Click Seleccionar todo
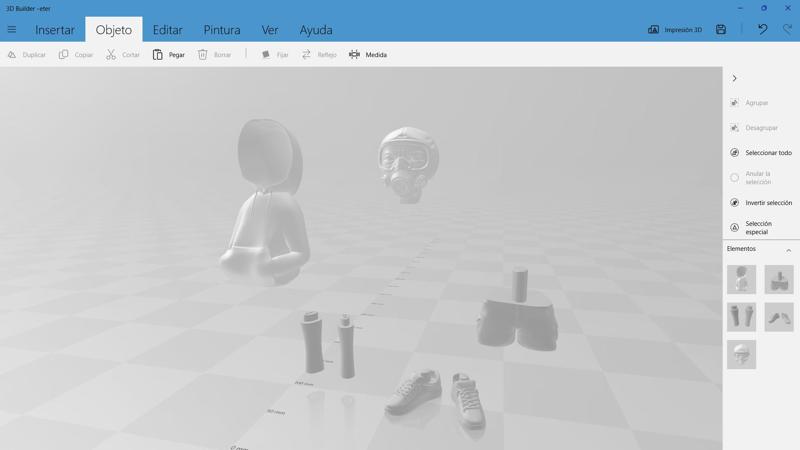Image resolution: width=800 pixels, height=450 pixels. click(x=761, y=153)
